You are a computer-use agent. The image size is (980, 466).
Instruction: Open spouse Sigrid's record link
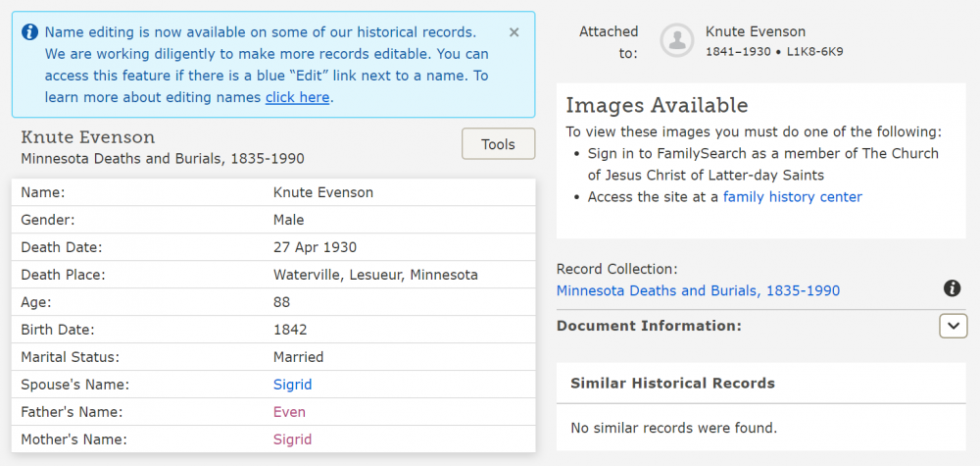click(x=292, y=385)
